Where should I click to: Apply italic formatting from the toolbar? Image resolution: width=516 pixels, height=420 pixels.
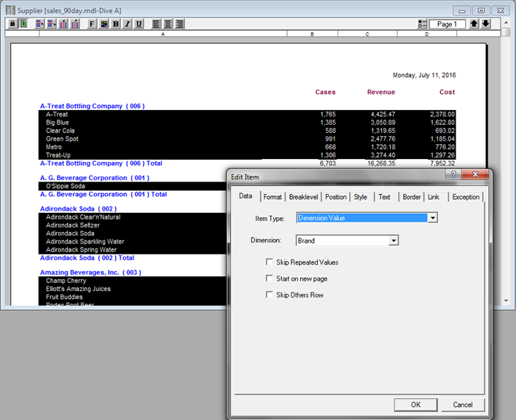128,24
